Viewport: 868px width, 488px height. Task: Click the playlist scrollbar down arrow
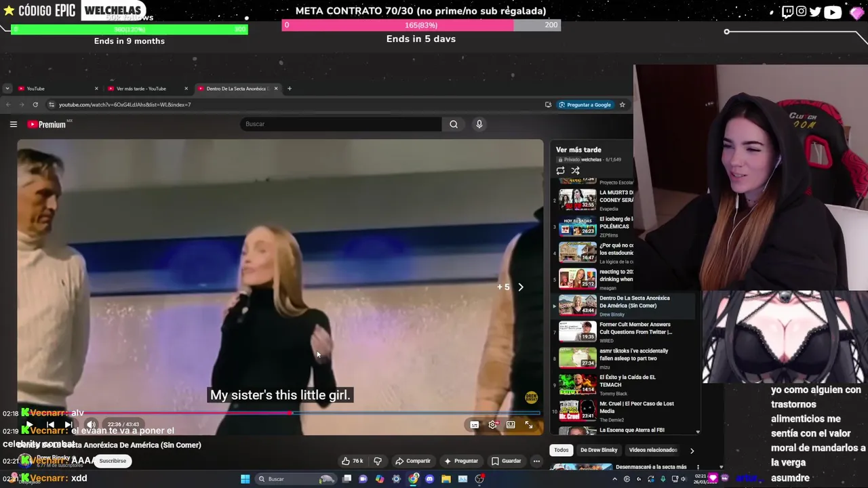pos(698,431)
